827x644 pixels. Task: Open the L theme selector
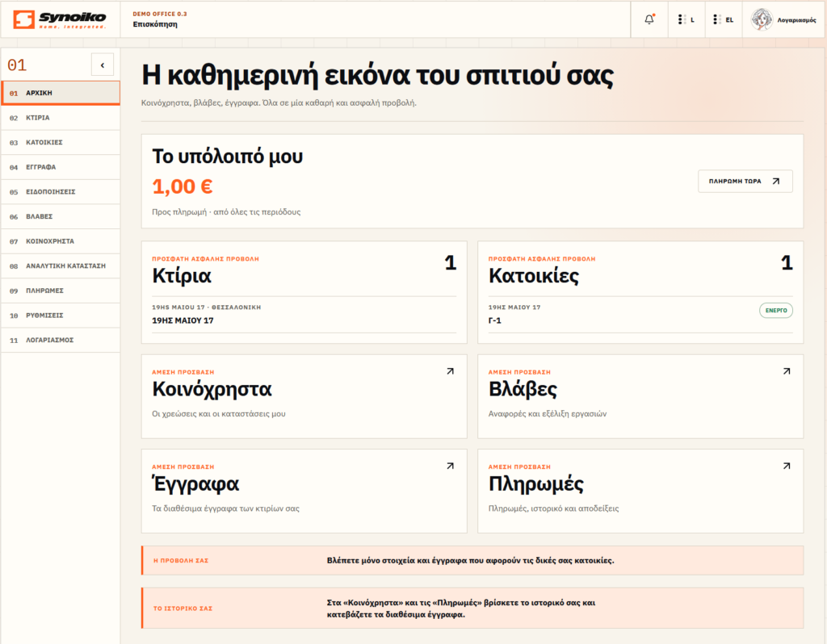pos(686,19)
